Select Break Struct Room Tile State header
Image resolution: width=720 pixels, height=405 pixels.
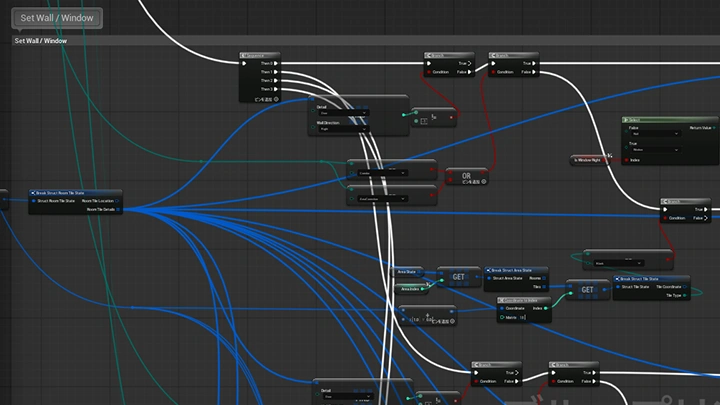click(x=75, y=193)
